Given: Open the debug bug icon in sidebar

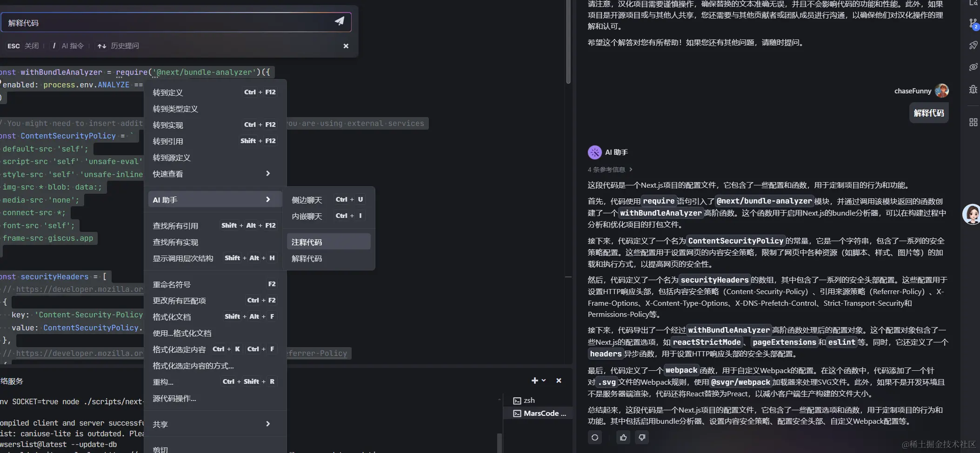Looking at the screenshot, I should point(973,89).
